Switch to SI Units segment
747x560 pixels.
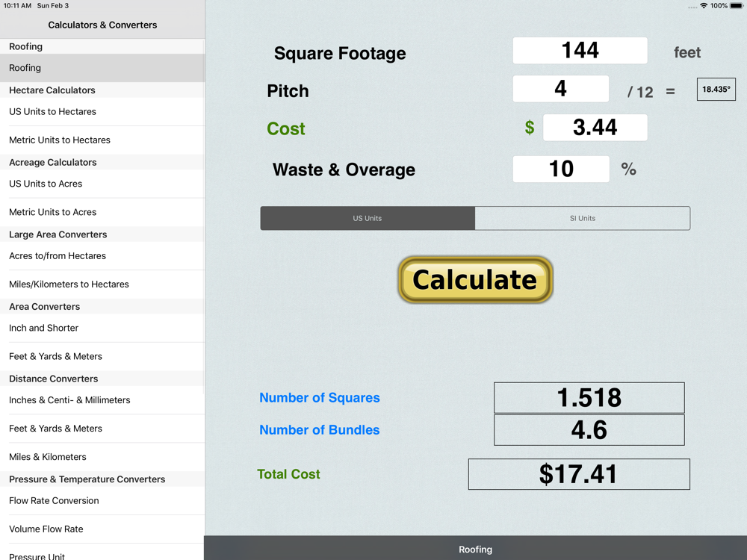point(583,218)
